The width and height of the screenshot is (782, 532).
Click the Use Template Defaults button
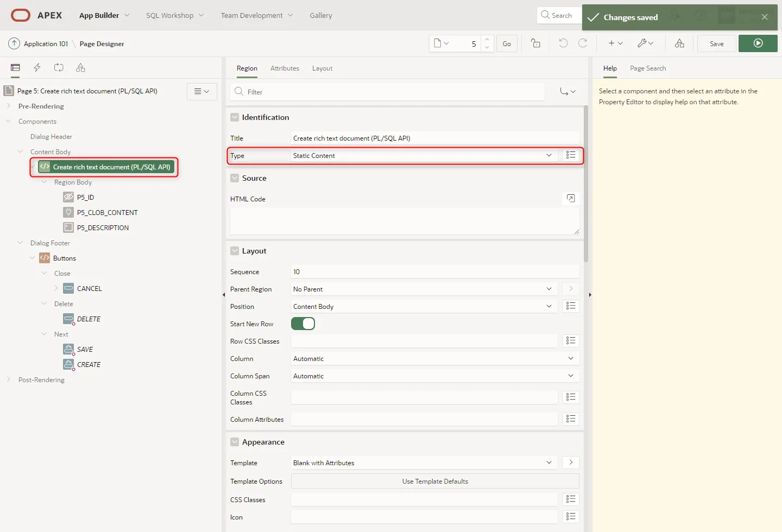point(435,482)
